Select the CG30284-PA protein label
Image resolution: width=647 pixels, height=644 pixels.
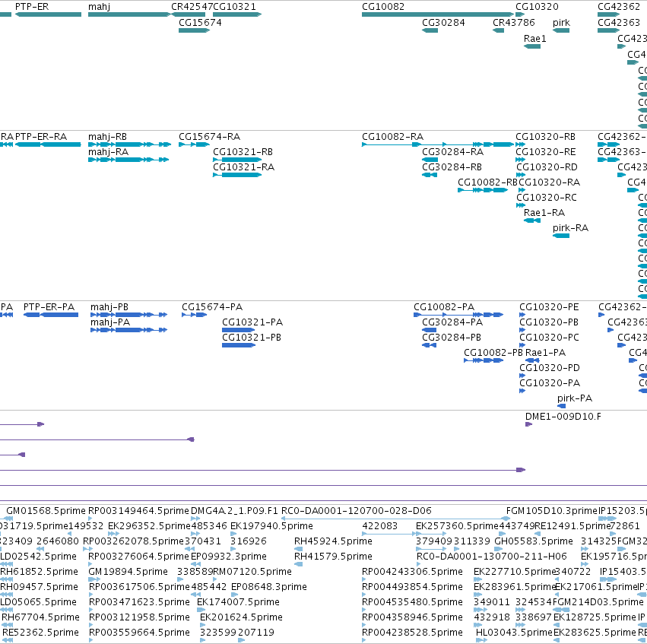click(x=452, y=322)
